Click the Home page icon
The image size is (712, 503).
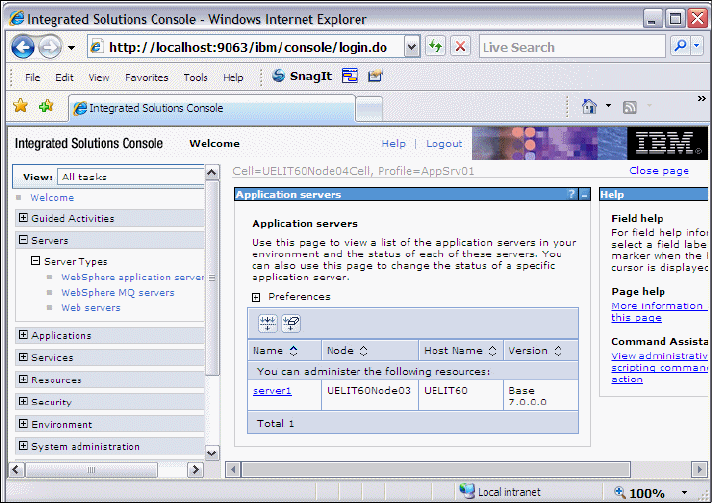(x=589, y=107)
